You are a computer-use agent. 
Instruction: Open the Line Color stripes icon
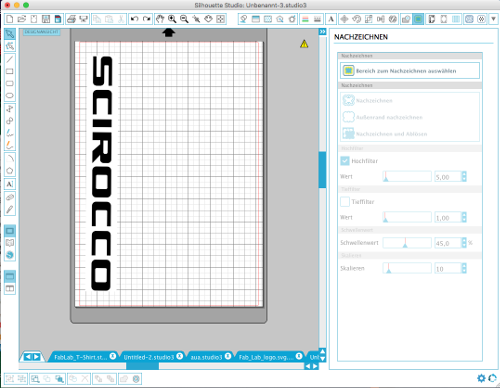point(305,19)
